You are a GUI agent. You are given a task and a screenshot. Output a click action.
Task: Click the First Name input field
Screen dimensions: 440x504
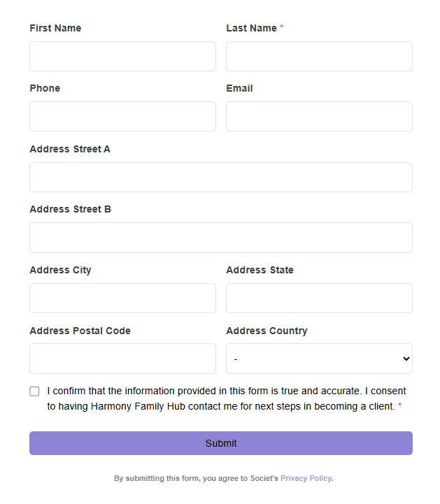tap(122, 56)
